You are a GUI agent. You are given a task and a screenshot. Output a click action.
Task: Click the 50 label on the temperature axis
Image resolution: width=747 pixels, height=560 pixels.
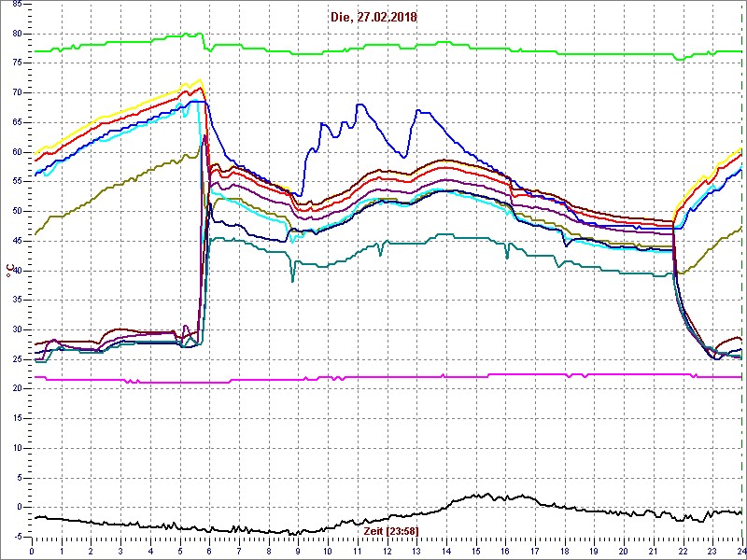coord(17,212)
